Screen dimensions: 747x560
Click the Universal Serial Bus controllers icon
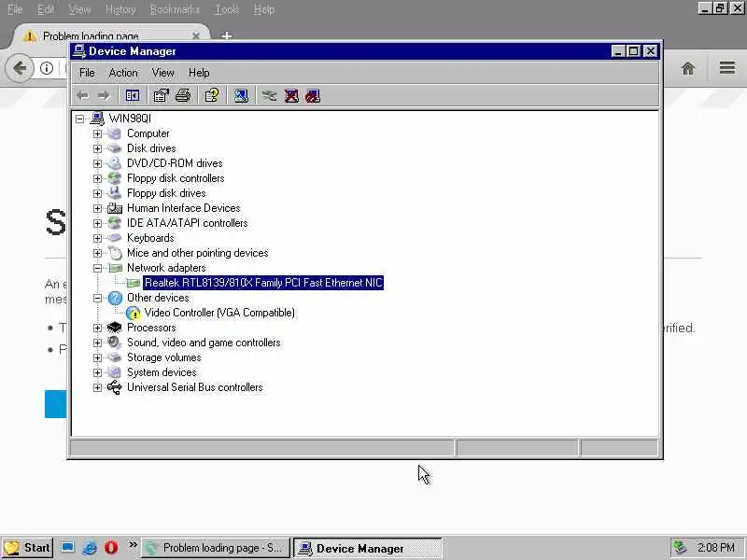[114, 387]
